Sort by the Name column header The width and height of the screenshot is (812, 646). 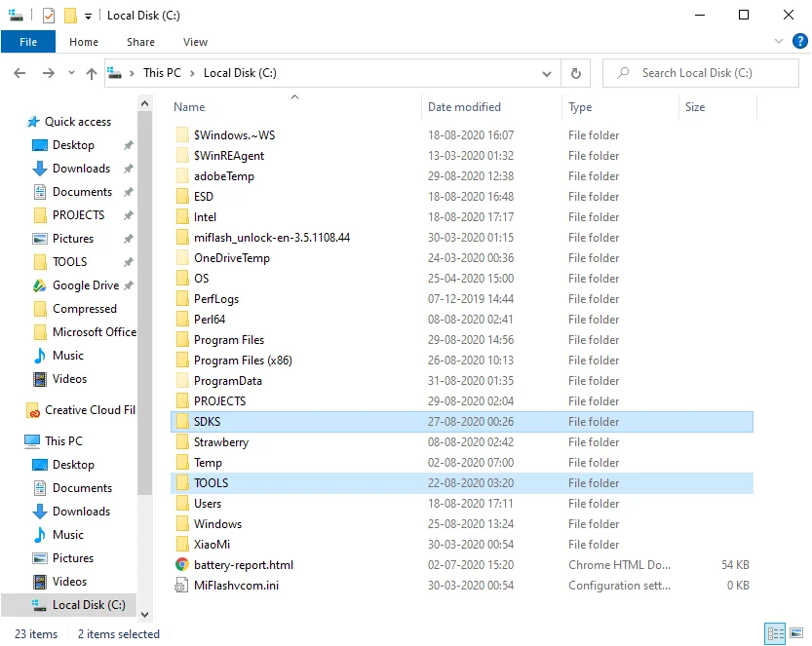tap(189, 107)
